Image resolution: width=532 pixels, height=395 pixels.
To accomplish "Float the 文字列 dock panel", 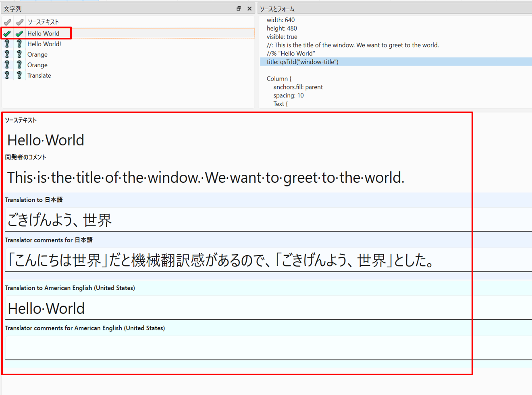I will click(x=239, y=8).
